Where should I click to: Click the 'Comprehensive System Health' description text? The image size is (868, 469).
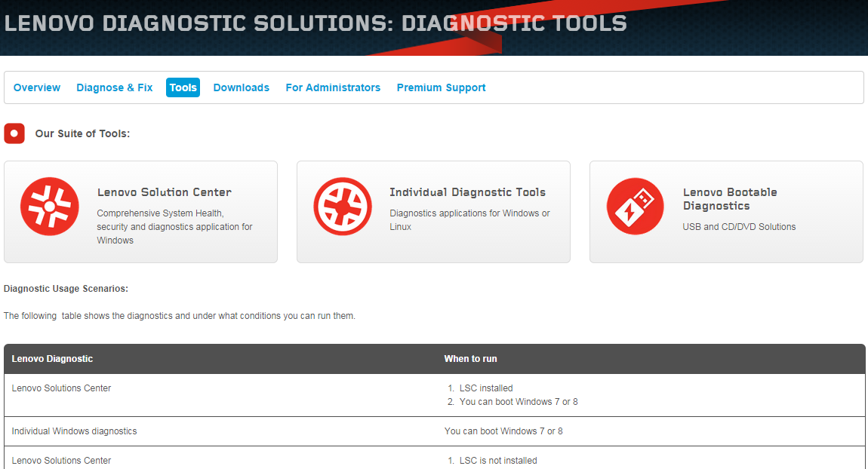(x=174, y=227)
